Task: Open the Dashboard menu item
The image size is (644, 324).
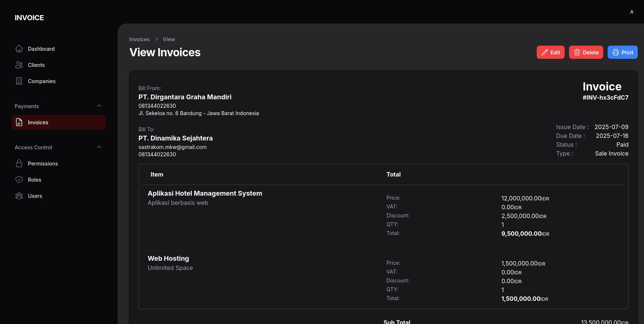Action: 41,49
